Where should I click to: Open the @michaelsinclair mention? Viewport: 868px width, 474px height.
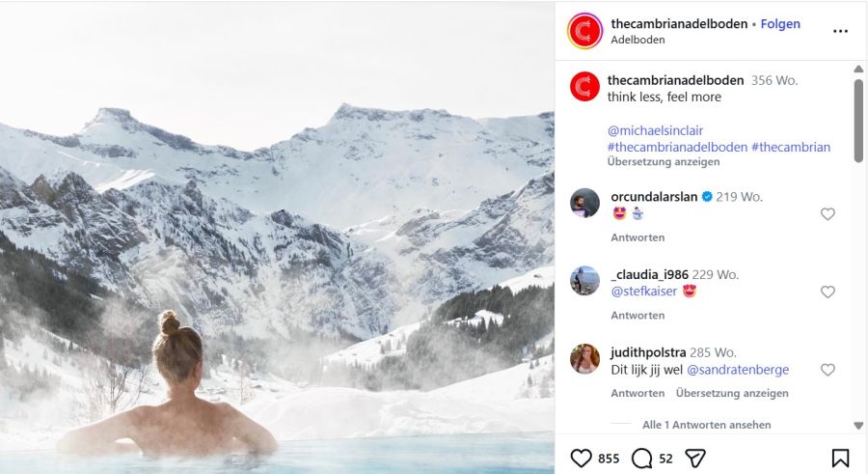tap(656, 130)
